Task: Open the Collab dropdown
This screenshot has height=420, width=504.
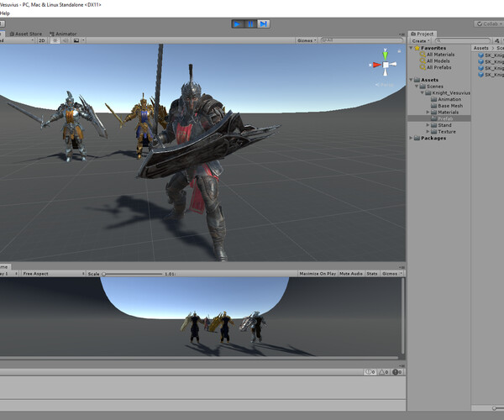Action: click(x=489, y=24)
